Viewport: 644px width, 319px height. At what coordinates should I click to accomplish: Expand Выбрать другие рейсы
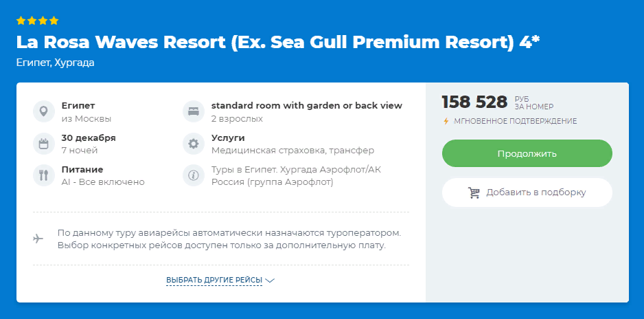tap(214, 280)
